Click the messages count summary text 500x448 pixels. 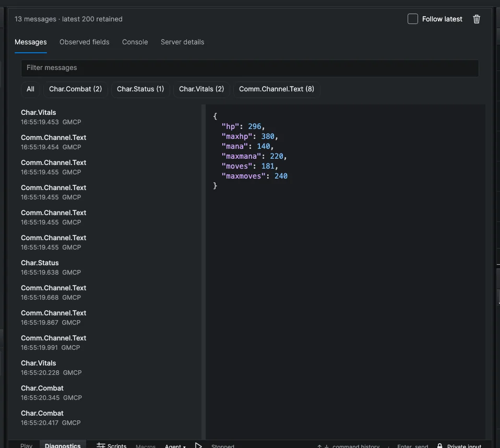(x=68, y=19)
